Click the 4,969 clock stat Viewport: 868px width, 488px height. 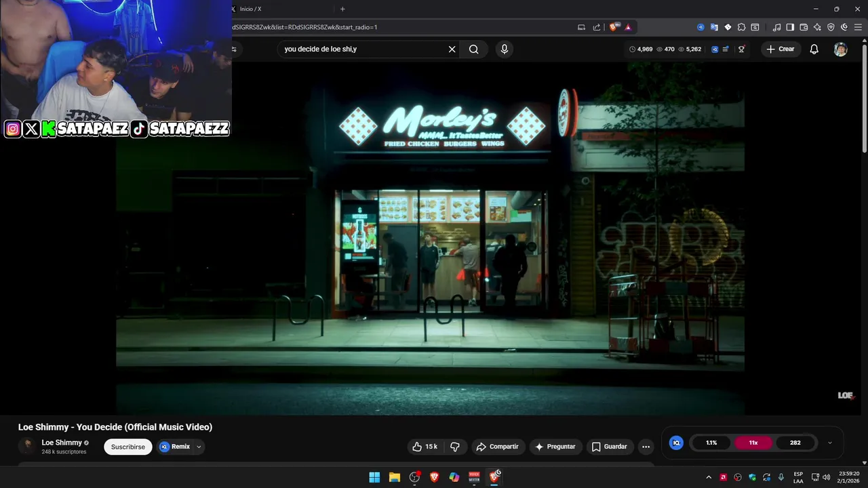click(x=641, y=49)
